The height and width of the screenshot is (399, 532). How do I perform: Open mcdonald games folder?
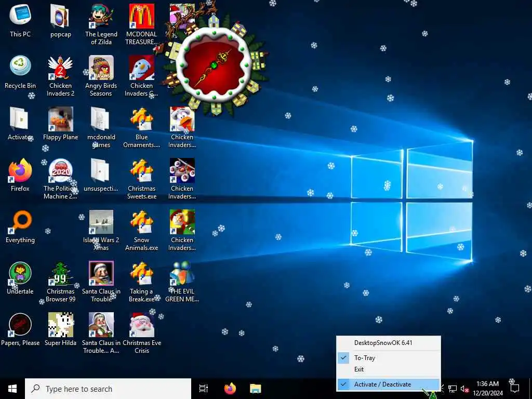[x=101, y=128]
